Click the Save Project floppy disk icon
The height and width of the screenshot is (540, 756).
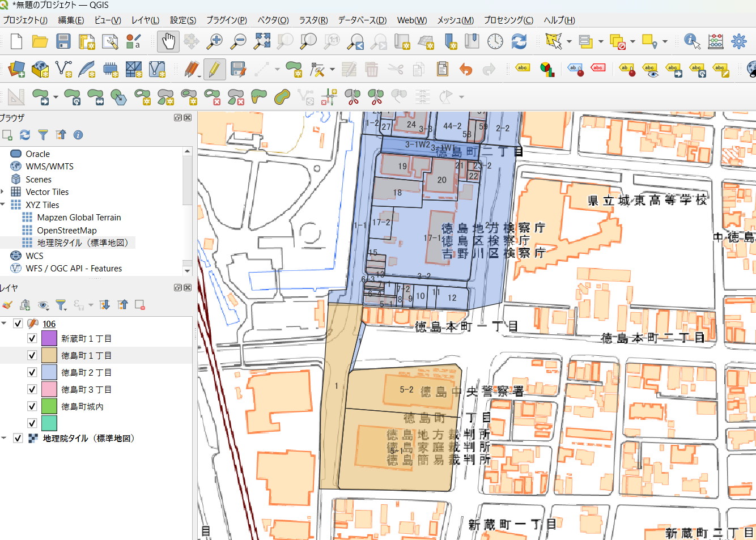[63, 41]
